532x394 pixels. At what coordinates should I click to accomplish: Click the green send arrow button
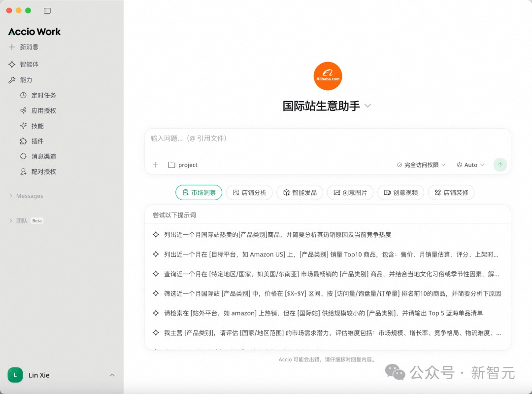(500, 165)
